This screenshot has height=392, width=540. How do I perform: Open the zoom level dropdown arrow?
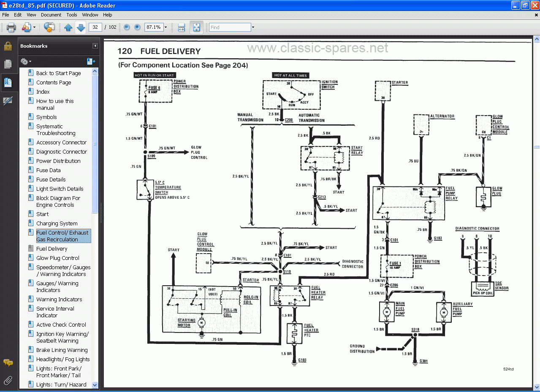[x=166, y=27]
